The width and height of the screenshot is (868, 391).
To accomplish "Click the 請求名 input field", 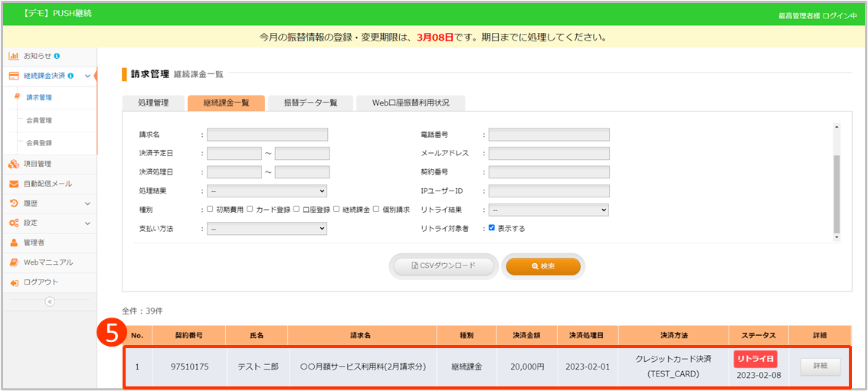I will (x=267, y=135).
